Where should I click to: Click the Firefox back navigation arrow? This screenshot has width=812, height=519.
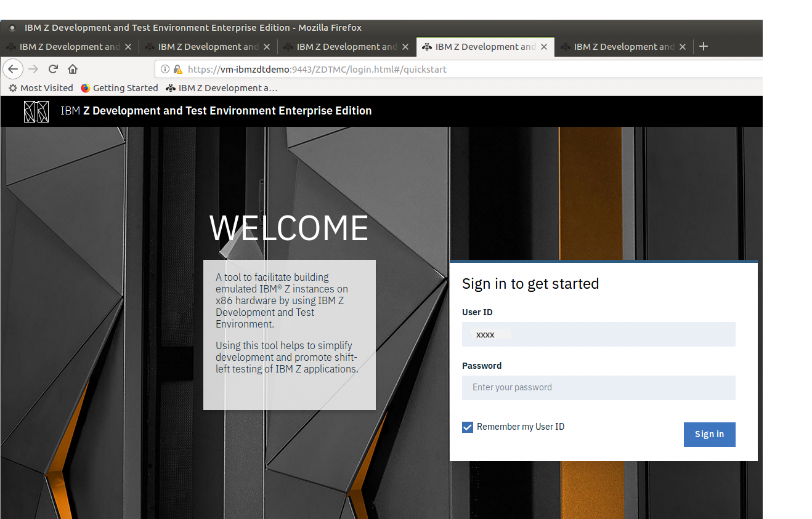pos(13,69)
